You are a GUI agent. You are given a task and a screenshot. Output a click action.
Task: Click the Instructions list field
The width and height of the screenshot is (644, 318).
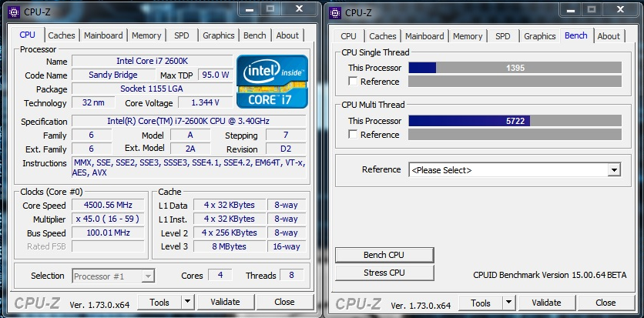pos(189,167)
